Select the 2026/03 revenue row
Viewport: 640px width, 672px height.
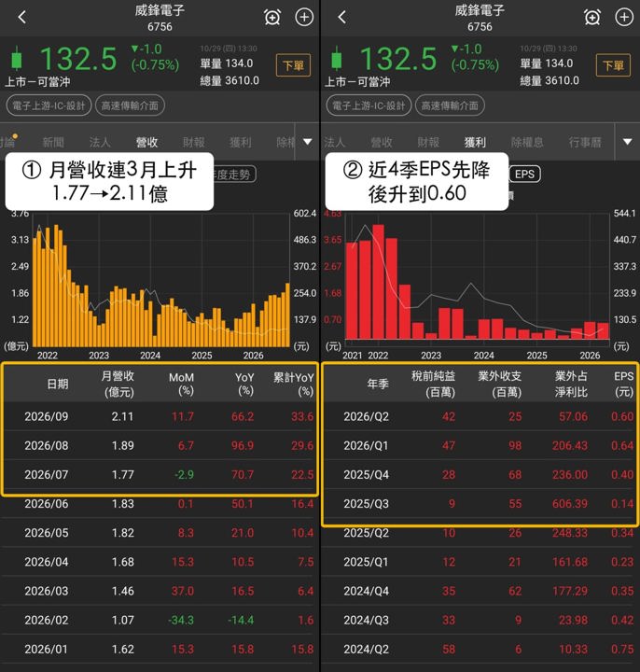pos(160,591)
